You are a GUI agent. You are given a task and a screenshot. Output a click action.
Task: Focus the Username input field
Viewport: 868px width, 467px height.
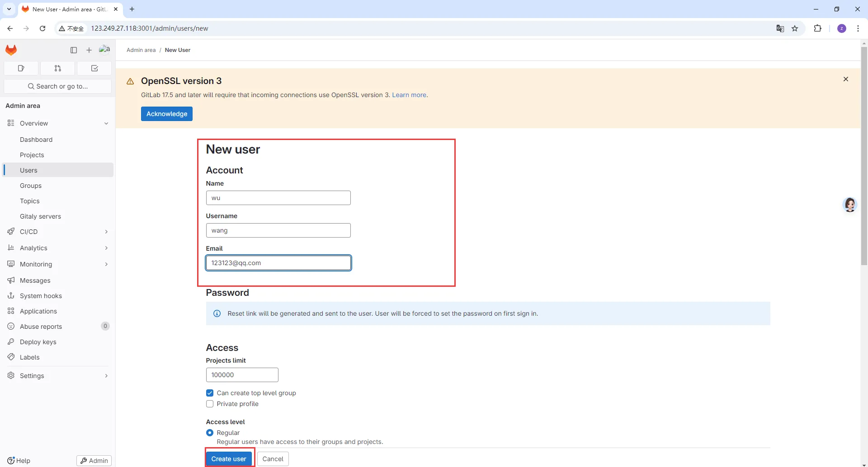(x=278, y=230)
